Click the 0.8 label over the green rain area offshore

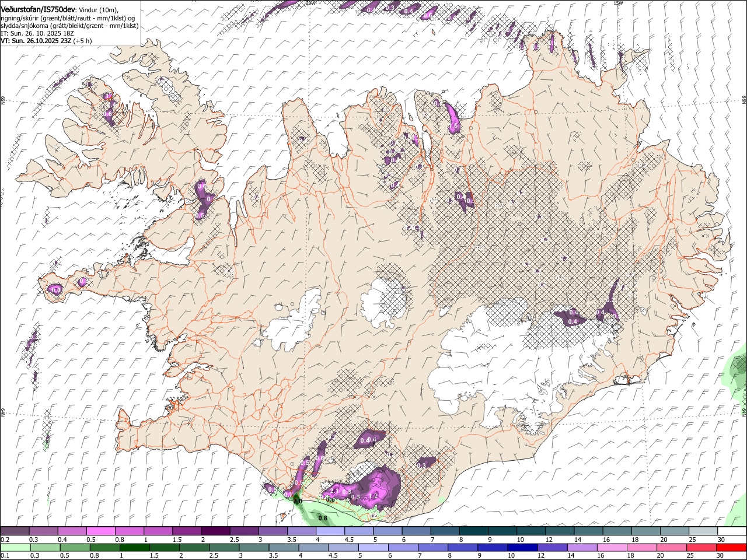point(323,517)
